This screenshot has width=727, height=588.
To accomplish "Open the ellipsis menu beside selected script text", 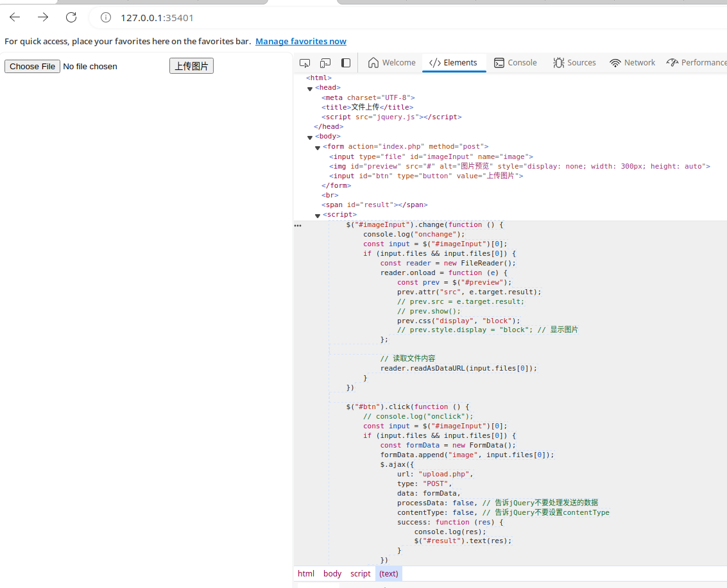I will click(298, 226).
